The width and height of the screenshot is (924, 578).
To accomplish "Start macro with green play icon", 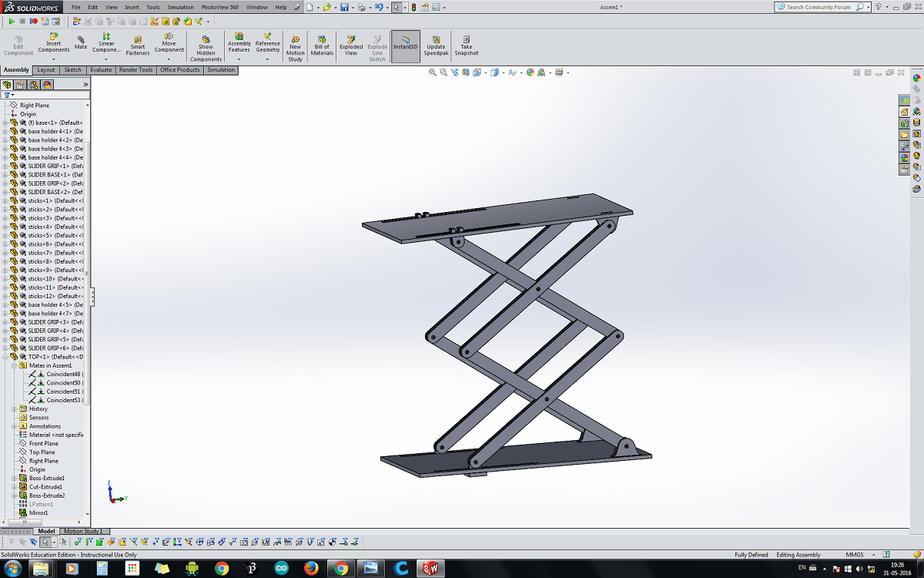I will pos(12,21).
